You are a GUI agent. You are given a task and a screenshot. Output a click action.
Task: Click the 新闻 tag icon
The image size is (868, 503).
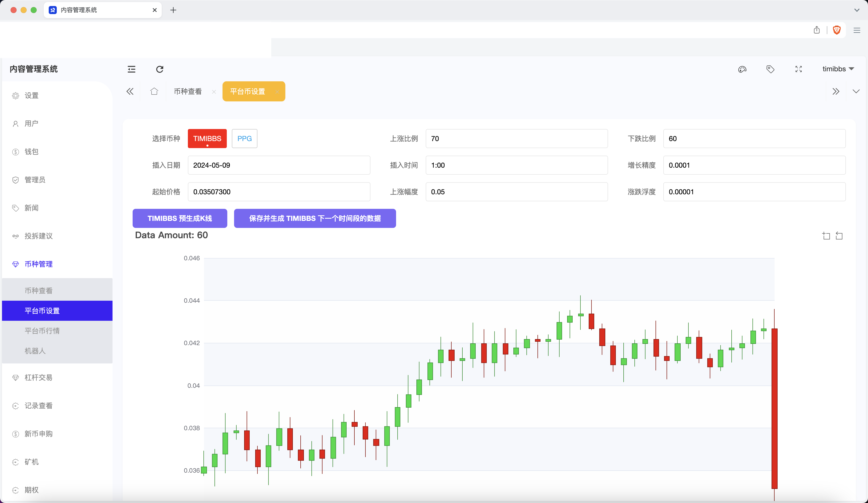point(16,208)
